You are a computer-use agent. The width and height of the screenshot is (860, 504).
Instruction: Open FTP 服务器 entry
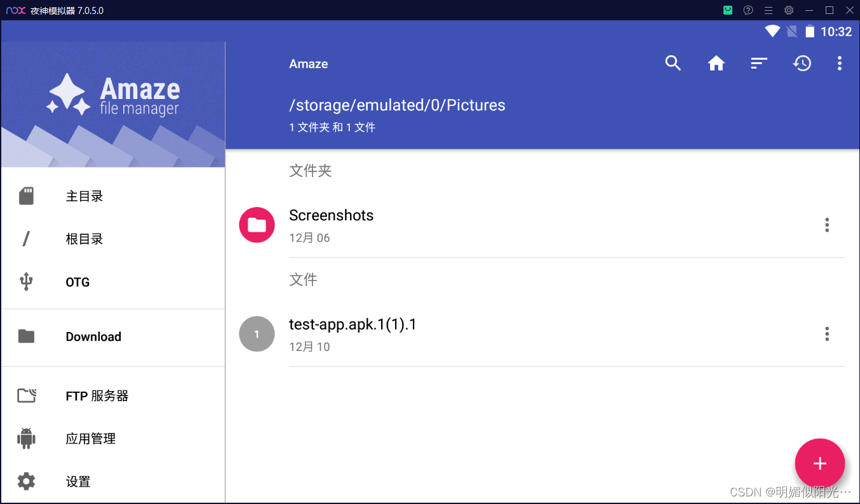pyautogui.click(x=113, y=396)
